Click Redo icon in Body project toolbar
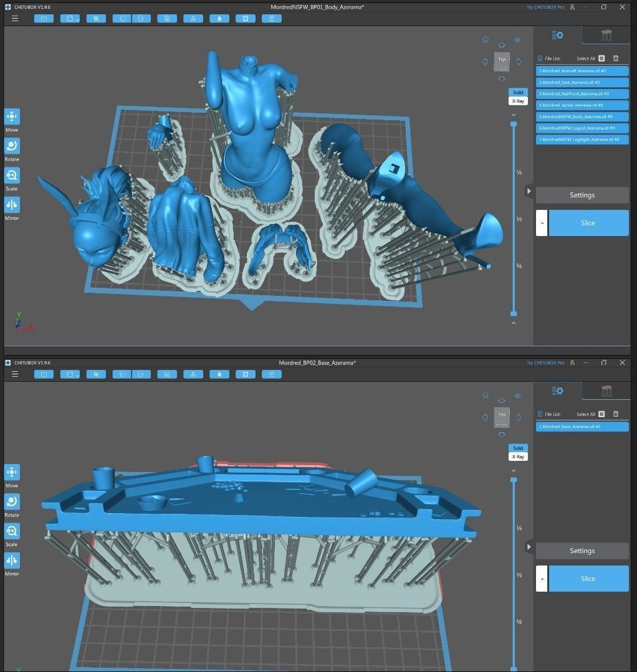Viewport: 637px width, 672px height. click(141, 19)
